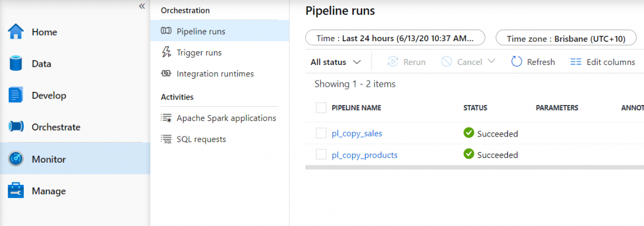Click the Apache Spark applications icon

click(x=166, y=118)
